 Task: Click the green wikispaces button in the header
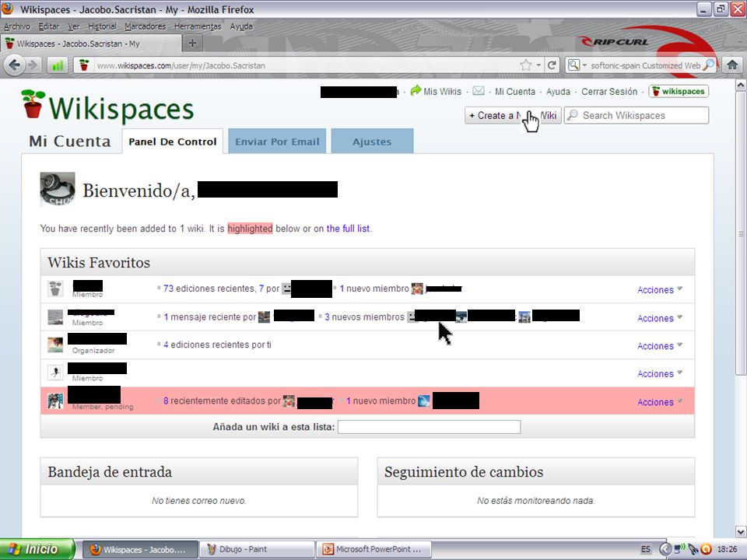[679, 91]
